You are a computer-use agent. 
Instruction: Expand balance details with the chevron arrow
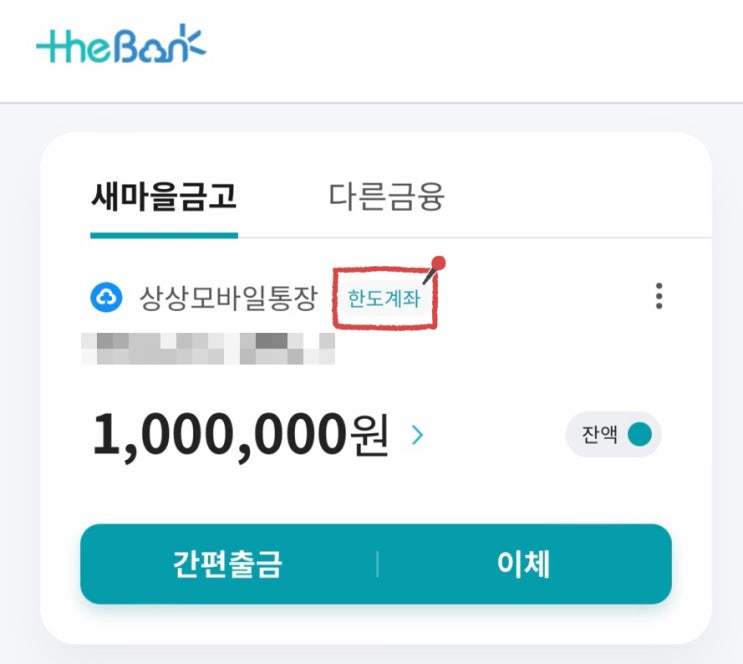[417, 435]
